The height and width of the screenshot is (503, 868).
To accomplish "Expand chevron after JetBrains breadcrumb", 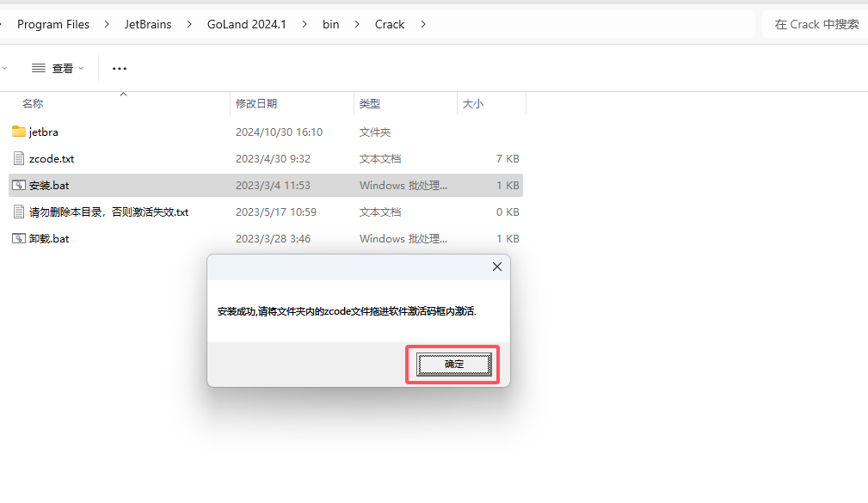I will pos(189,24).
